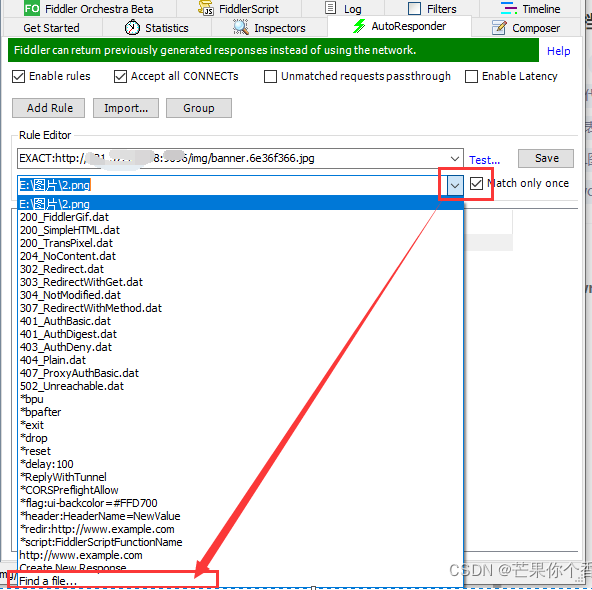Image resolution: width=592 pixels, height=590 pixels.
Task: Uncheck Match only once
Action: pyautogui.click(x=476, y=184)
